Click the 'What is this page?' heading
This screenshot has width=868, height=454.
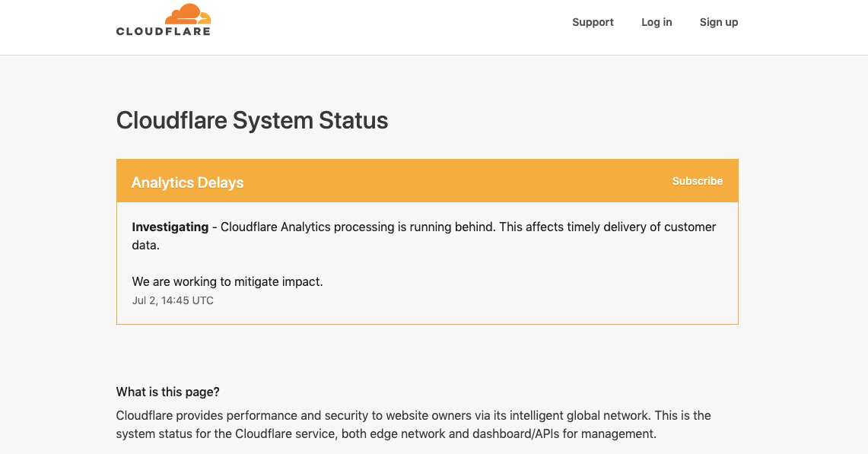pos(167,392)
